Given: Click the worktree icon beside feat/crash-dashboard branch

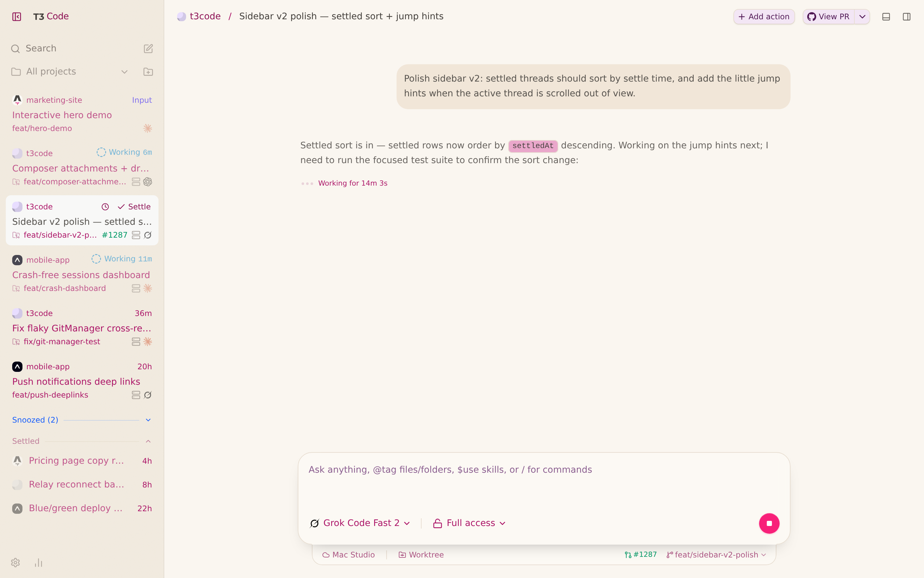Looking at the screenshot, I should point(16,289).
